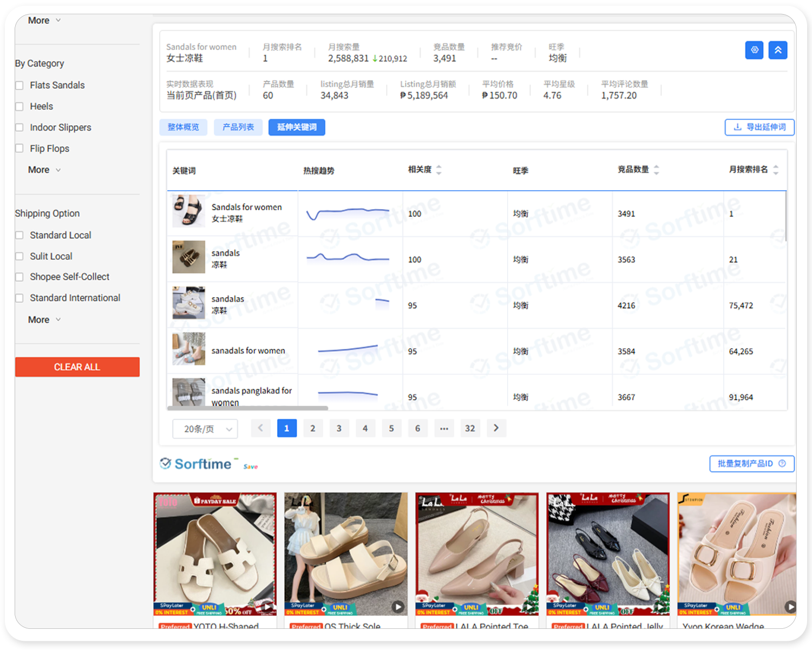This screenshot has height=650, width=812.
Task: Check the Shopee Self-Collect option
Action: point(19,277)
